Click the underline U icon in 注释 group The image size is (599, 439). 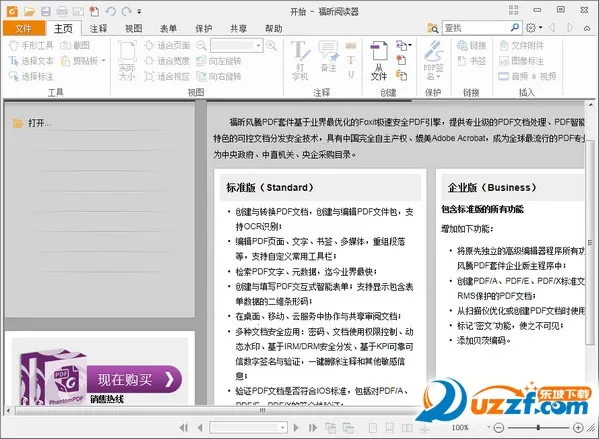coord(351,74)
